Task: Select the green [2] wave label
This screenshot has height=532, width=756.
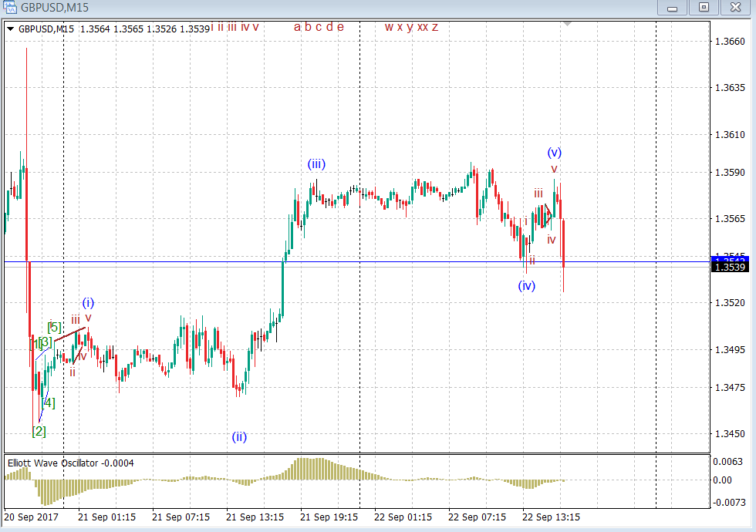Action: click(x=39, y=431)
